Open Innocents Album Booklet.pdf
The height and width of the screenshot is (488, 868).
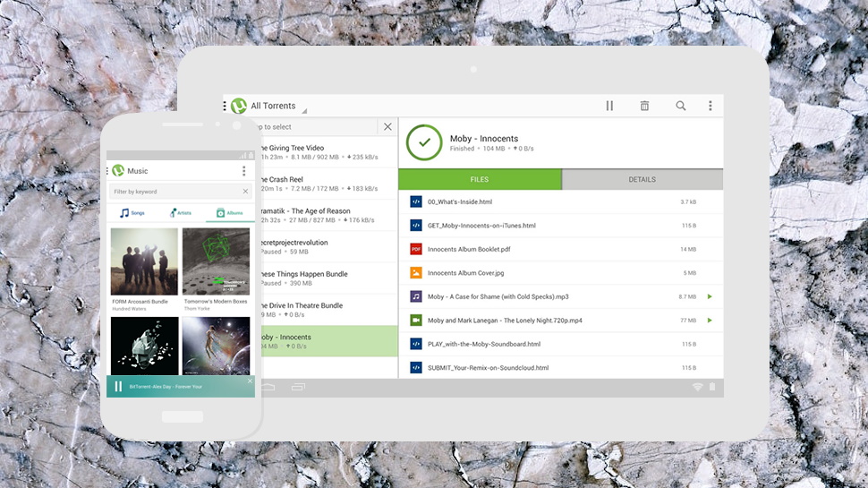click(561, 249)
